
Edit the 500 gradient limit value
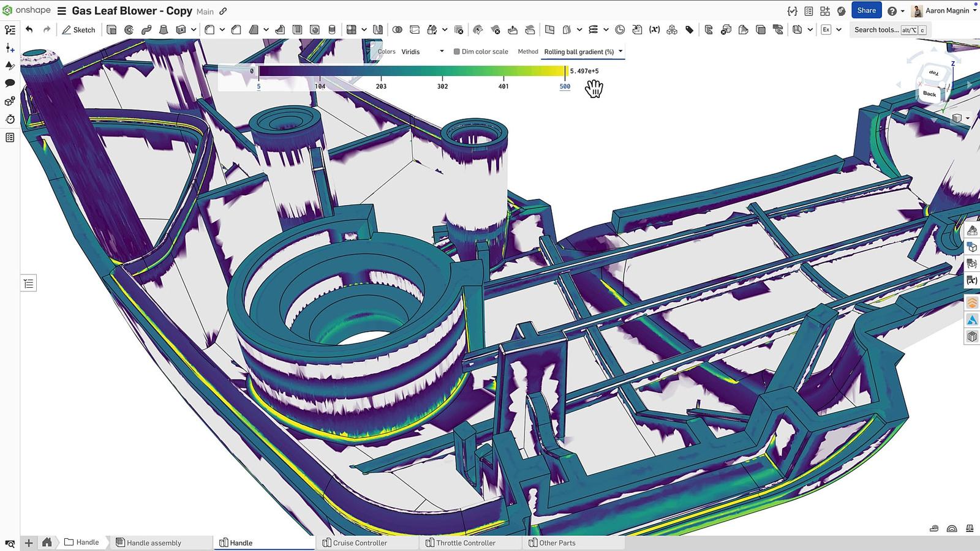pos(564,86)
